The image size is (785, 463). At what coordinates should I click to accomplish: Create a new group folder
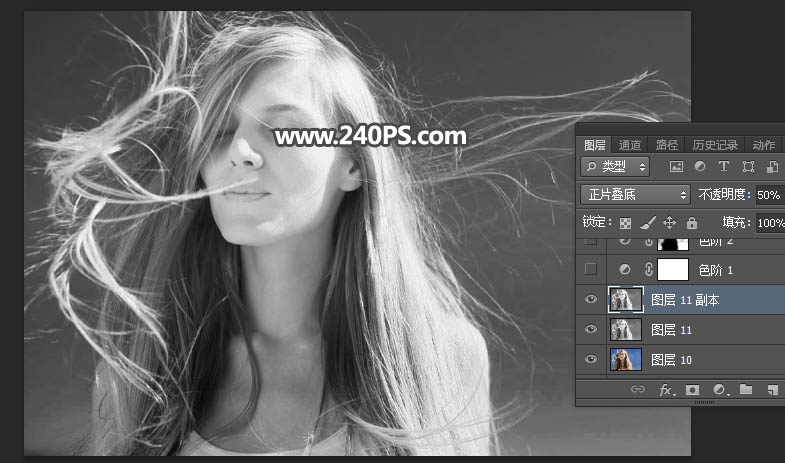coord(746,389)
